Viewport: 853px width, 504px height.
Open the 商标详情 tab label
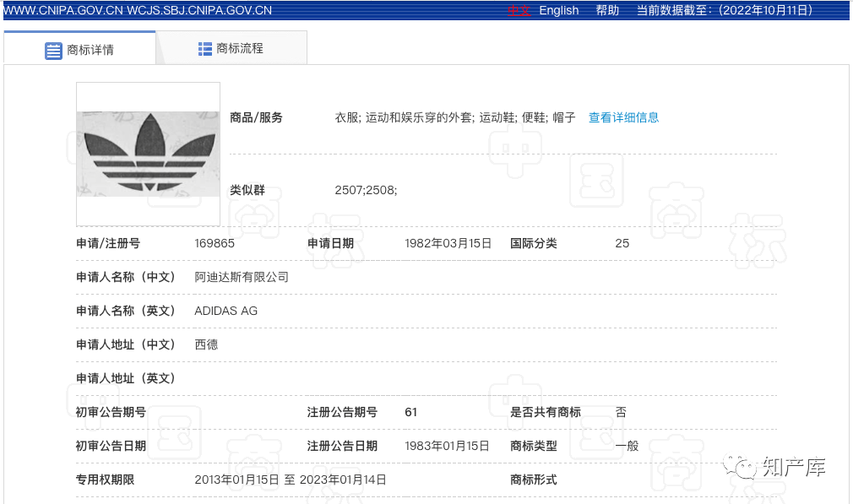point(90,50)
